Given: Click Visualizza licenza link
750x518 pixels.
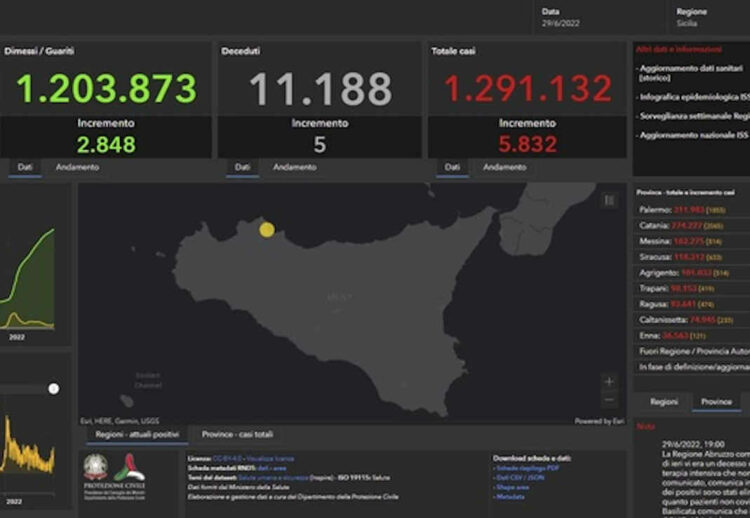Looking at the screenshot, I should coord(271,459).
